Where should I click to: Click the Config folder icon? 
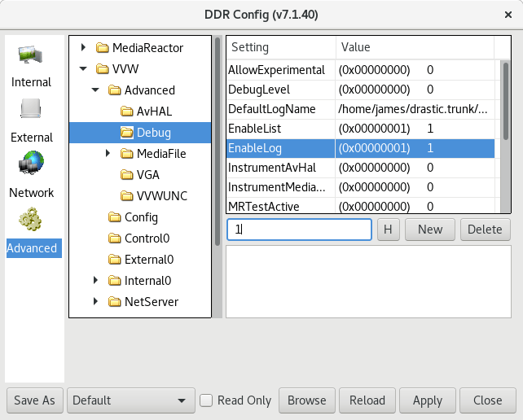[x=115, y=217]
